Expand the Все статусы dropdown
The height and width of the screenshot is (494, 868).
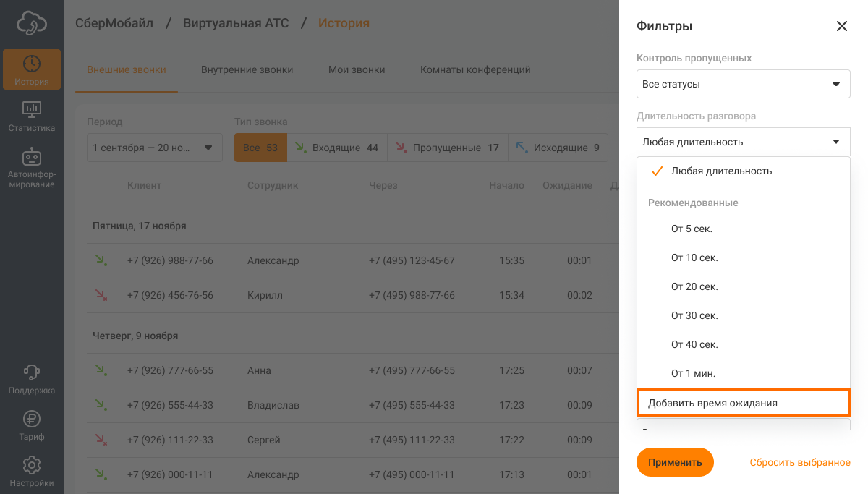[x=743, y=84]
